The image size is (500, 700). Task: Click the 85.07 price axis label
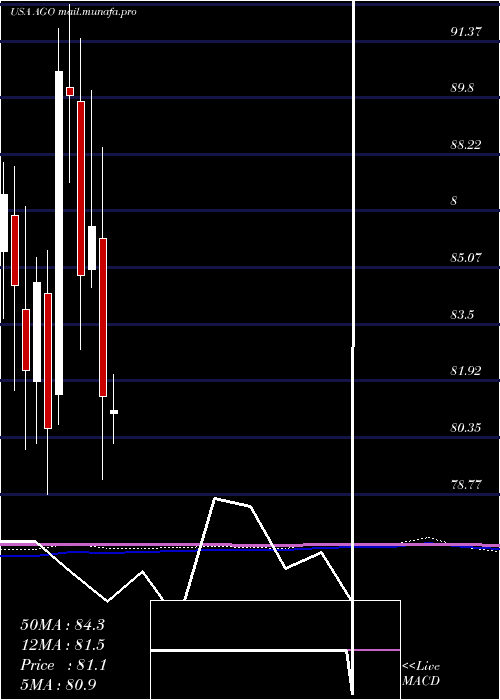[466, 258]
